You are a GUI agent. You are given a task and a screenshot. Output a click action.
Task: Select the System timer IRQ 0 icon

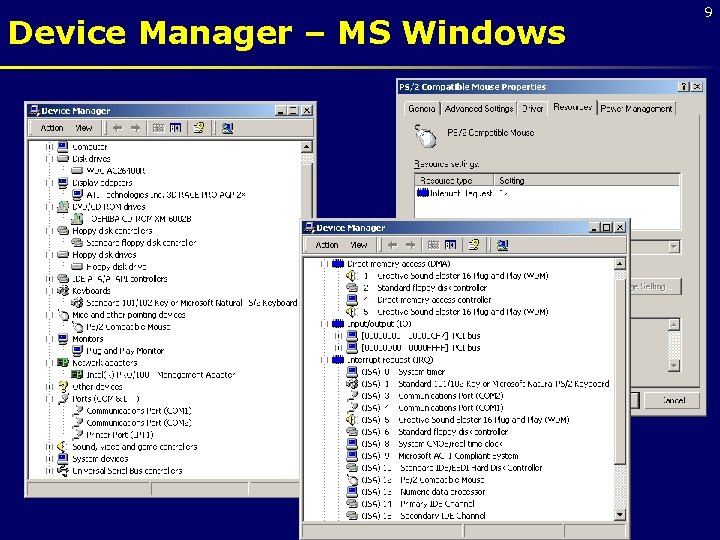click(352, 371)
